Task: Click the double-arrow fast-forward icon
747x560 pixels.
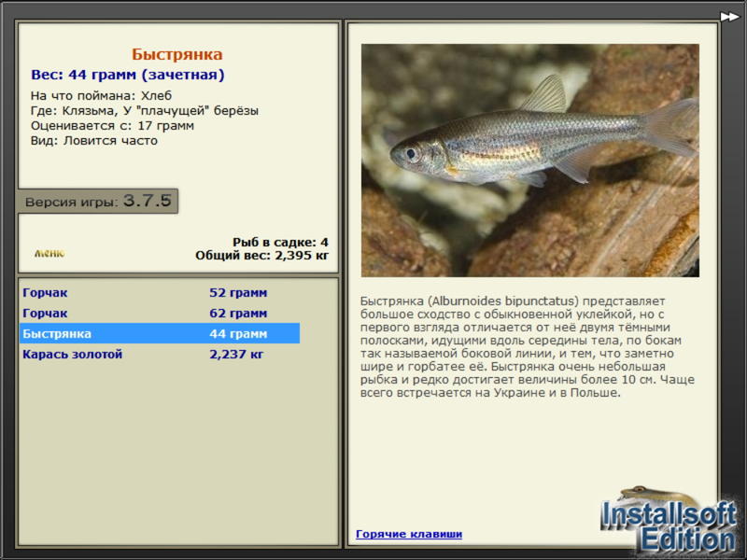Action: [729, 17]
